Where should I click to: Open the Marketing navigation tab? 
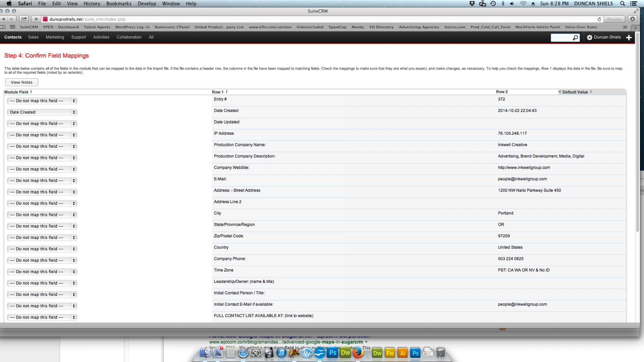pos(55,37)
